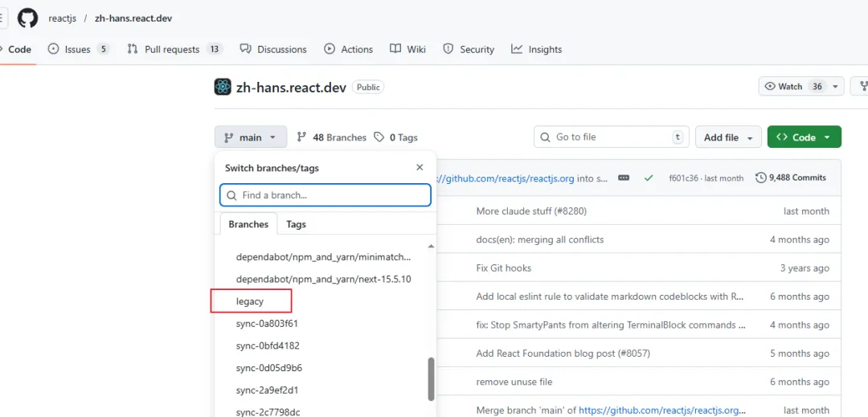Open the main branch selector dropdown
Viewport: 868px width, 417px height.
(x=251, y=137)
